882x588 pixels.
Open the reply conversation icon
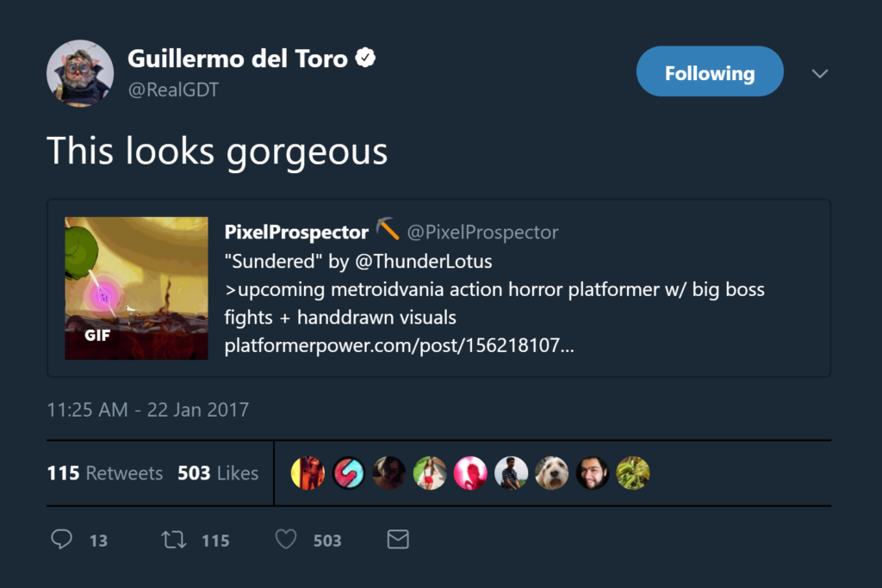click(x=61, y=539)
